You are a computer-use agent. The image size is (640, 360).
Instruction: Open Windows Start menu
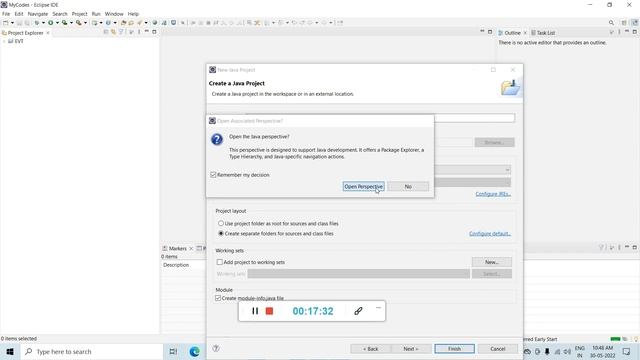[x=10, y=351]
